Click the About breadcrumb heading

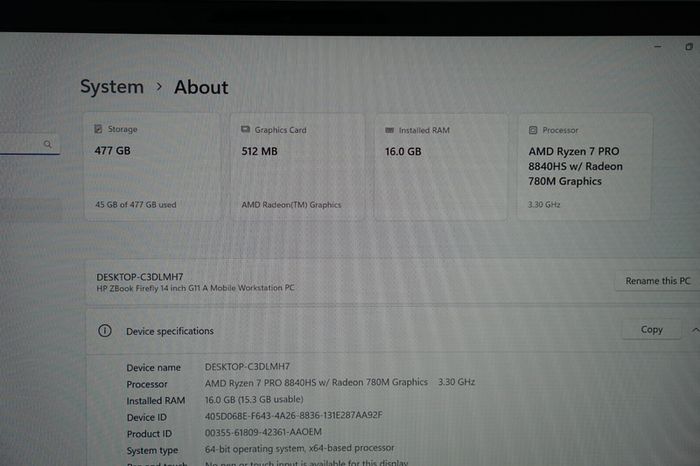(x=201, y=87)
